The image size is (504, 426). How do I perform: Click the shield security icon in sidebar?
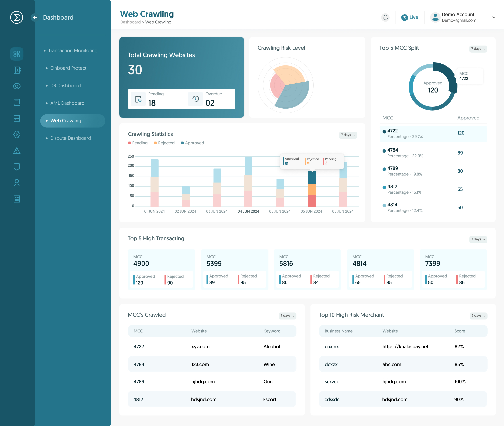17,167
